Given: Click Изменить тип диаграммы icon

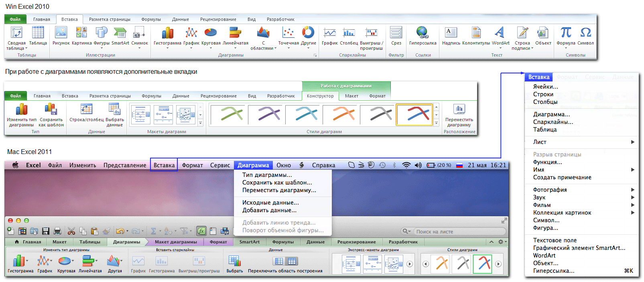Looking at the screenshot, I should click(x=21, y=109).
